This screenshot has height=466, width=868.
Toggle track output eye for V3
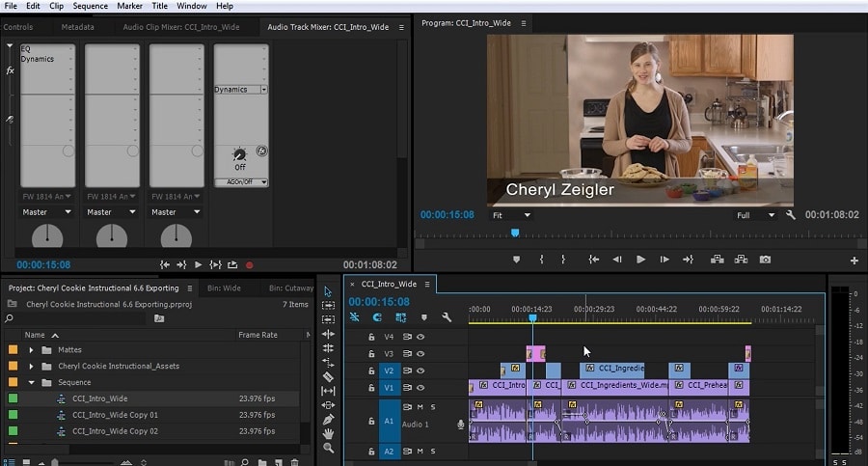(420, 353)
